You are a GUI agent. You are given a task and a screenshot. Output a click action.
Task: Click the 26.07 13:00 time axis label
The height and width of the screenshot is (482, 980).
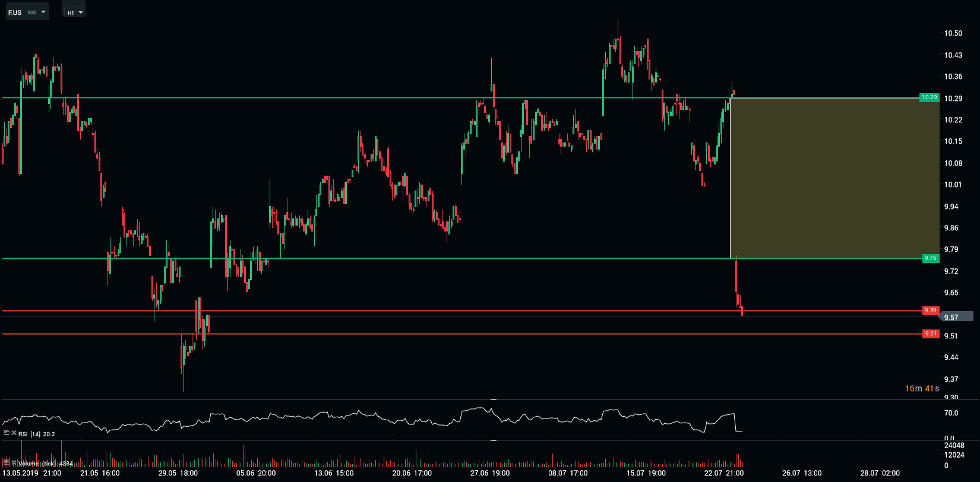(x=802, y=473)
